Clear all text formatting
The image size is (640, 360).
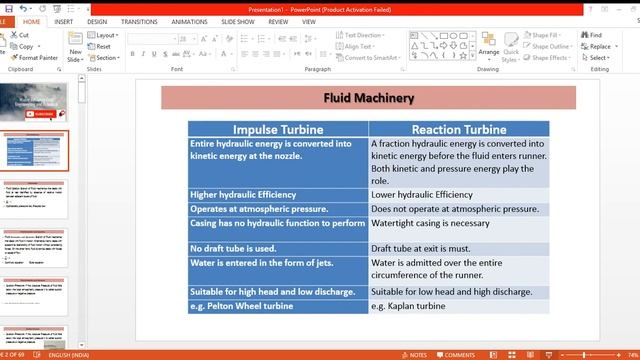[x=229, y=39]
